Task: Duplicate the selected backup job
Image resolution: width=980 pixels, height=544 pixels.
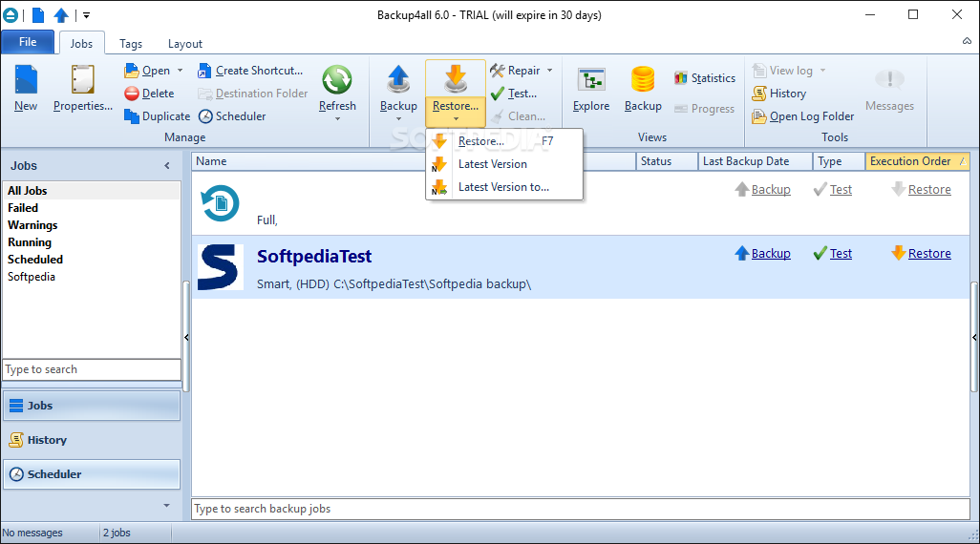Action: tap(157, 116)
